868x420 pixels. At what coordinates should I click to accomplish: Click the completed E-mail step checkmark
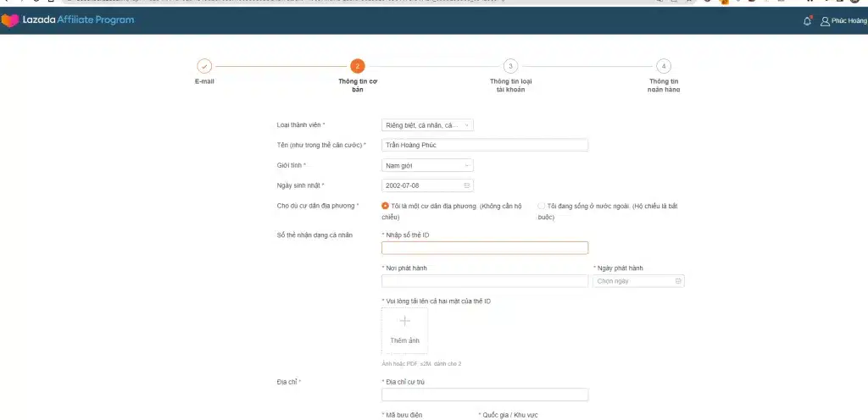pos(203,66)
